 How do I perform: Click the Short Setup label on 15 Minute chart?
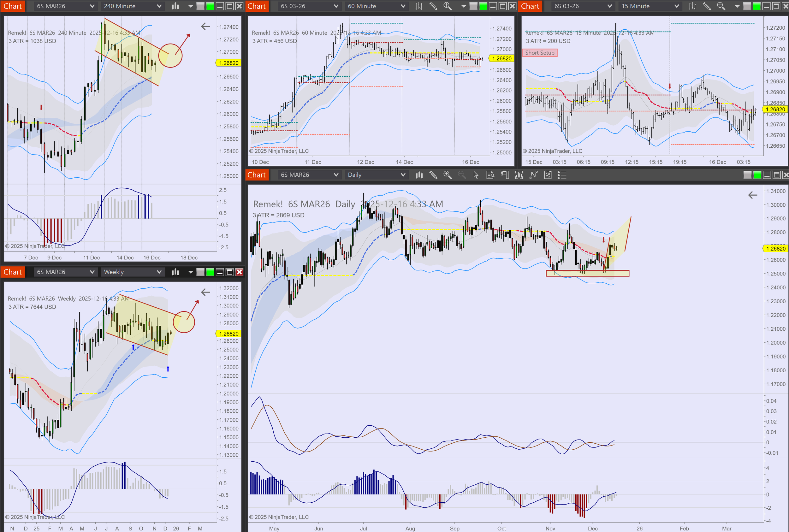[540, 53]
